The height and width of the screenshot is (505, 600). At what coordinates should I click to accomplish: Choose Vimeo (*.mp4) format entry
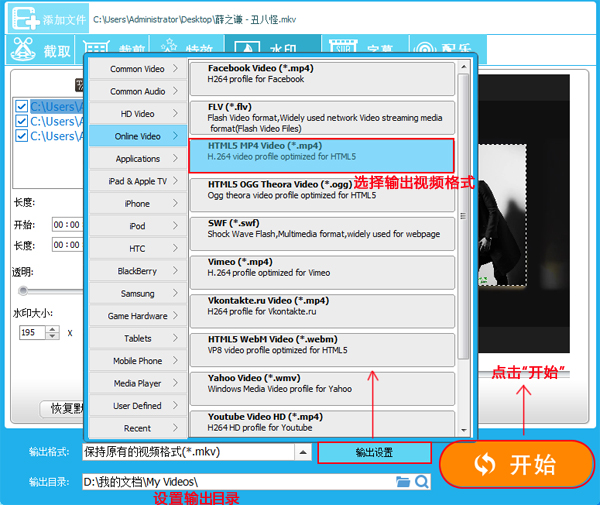click(x=321, y=266)
